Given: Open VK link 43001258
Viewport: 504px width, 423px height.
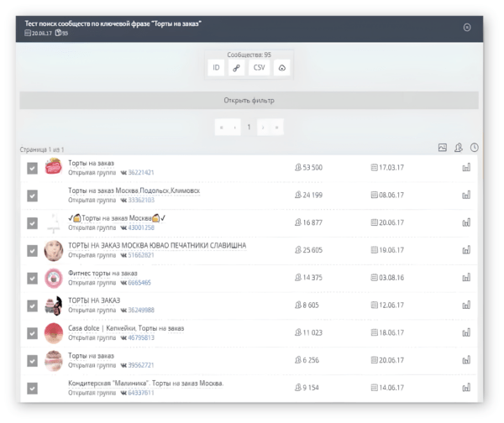Looking at the screenshot, I should coord(141,227).
